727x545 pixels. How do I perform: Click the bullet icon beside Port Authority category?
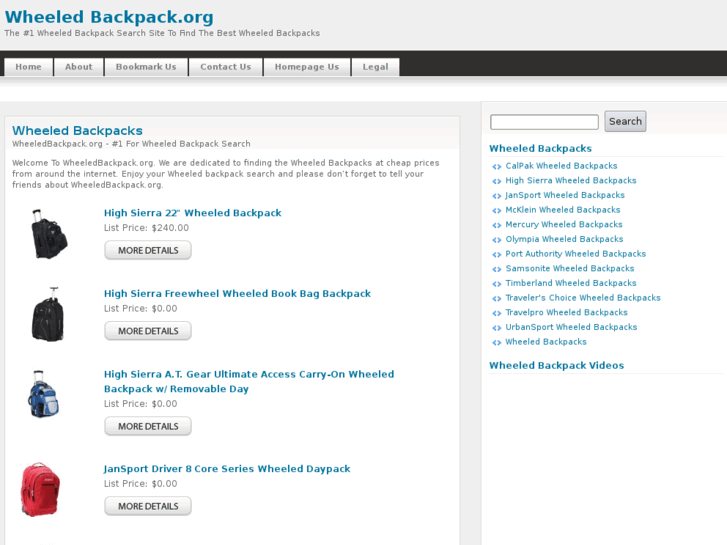tap(497, 255)
